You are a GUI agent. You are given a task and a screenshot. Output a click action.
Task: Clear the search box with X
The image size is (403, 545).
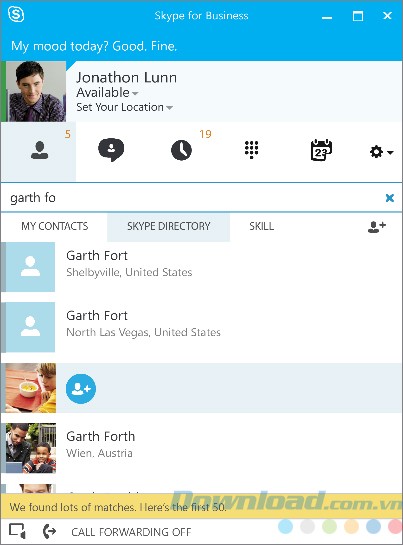tap(390, 198)
